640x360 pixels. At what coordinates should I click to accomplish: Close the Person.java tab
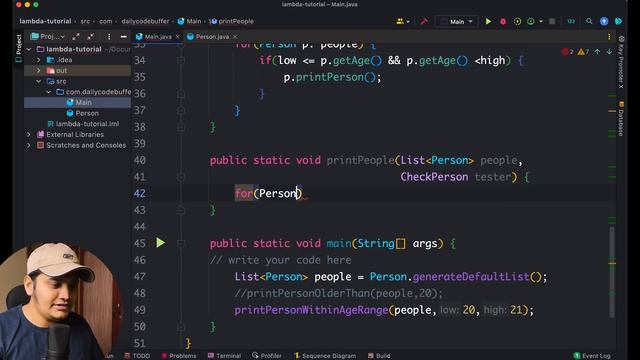click(235, 37)
